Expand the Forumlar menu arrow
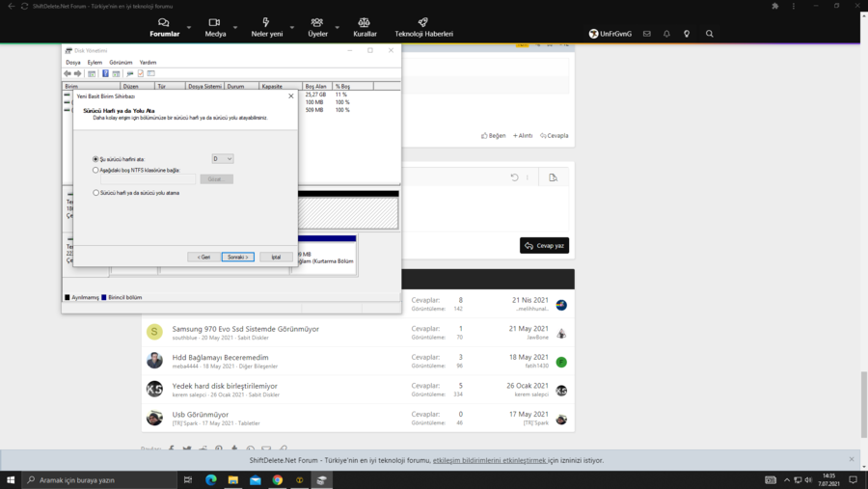The width and height of the screenshot is (868, 489). [189, 28]
